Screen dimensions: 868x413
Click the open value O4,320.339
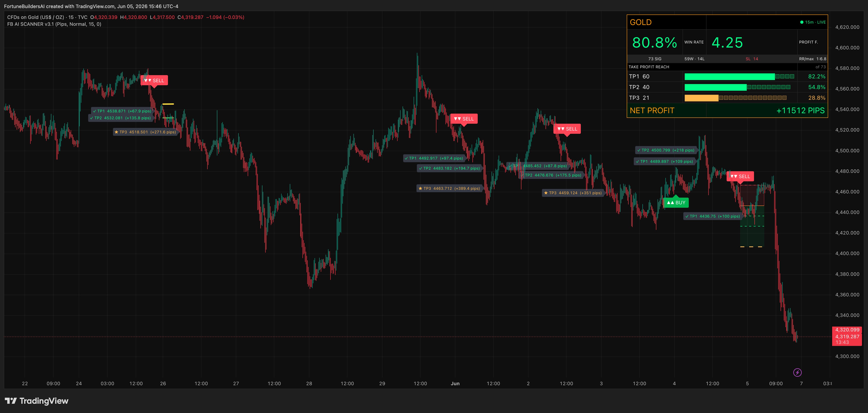coord(104,17)
